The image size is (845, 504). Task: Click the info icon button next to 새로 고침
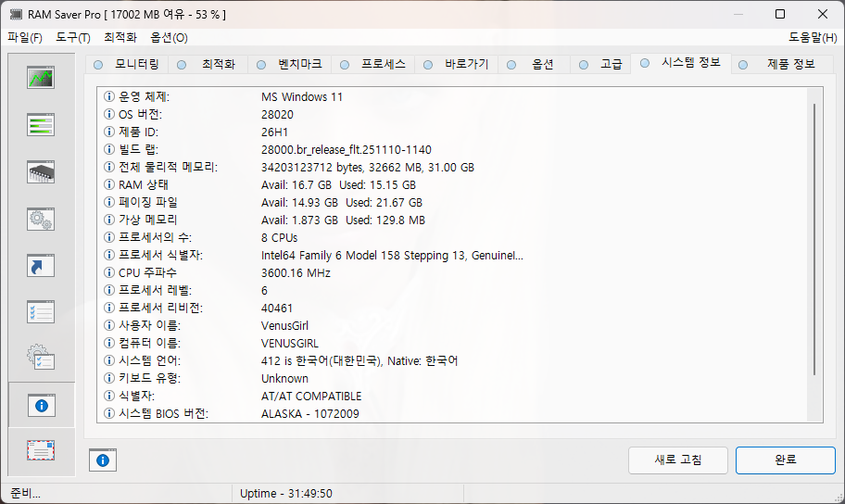[x=103, y=460]
